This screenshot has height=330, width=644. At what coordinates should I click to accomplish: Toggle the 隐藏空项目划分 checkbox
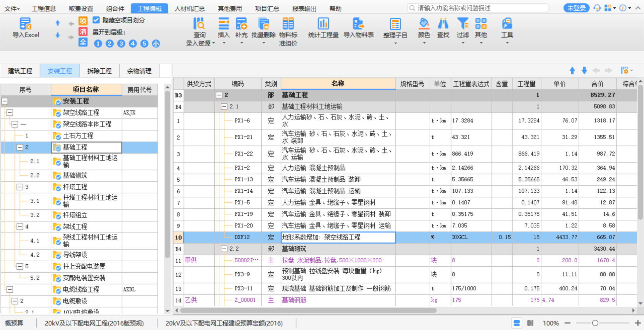click(x=96, y=20)
